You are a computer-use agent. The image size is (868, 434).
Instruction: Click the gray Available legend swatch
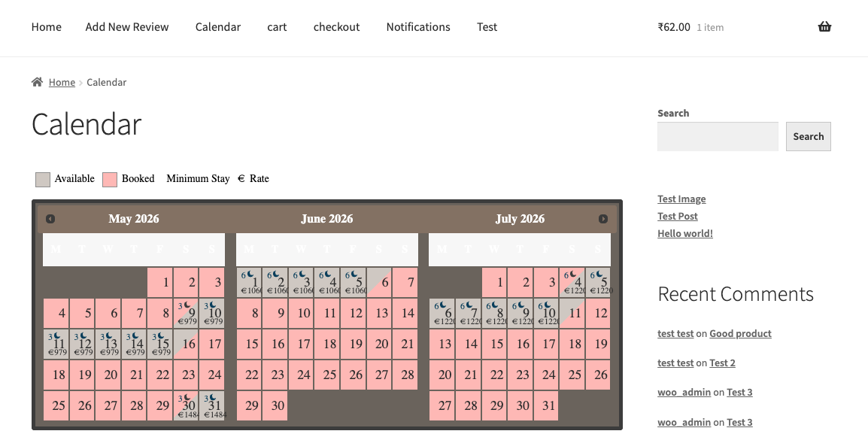pyautogui.click(x=43, y=179)
